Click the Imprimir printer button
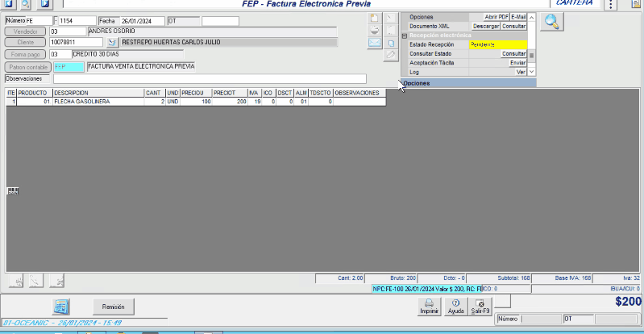 click(429, 306)
